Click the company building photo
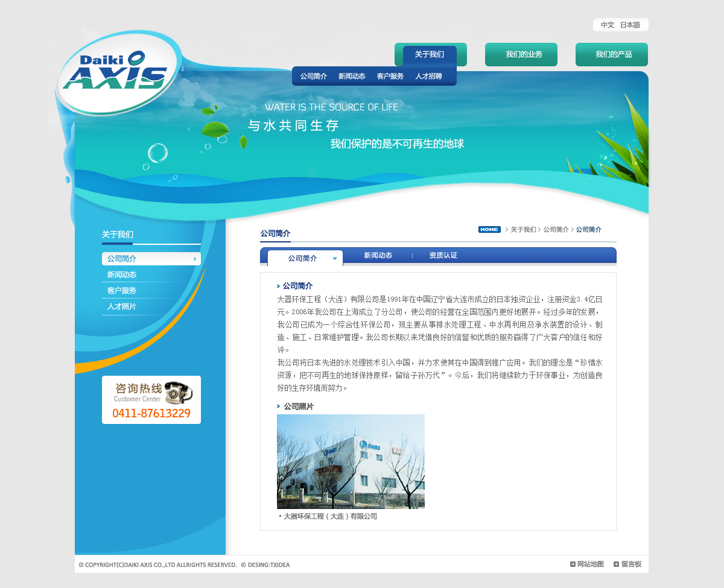This screenshot has height=588, width=724. [351, 461]
